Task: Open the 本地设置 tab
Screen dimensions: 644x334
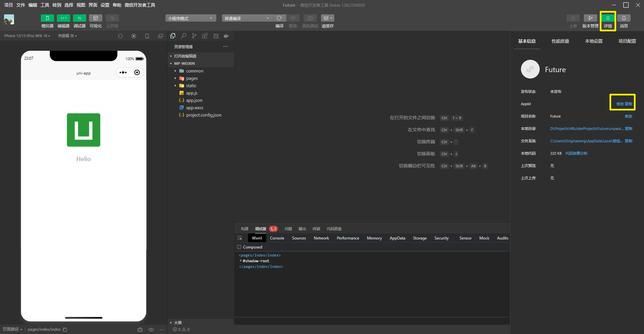Action: pos(594,41)
